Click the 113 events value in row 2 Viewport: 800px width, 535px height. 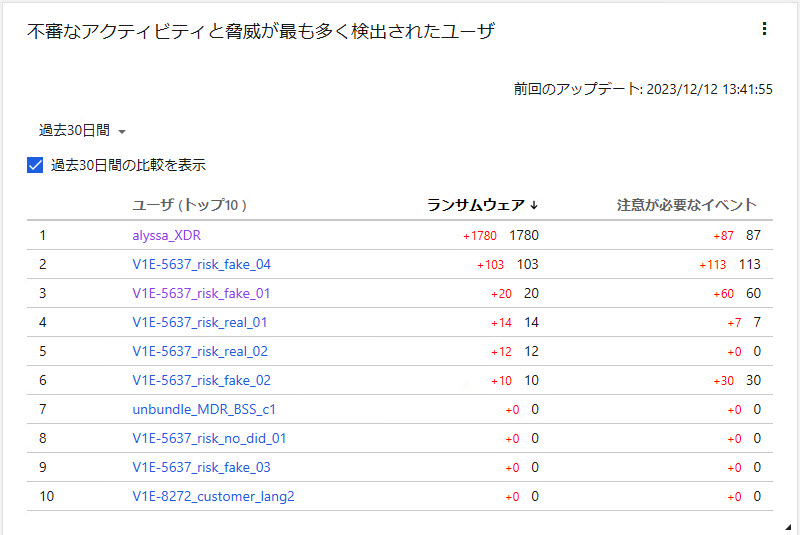tap(749, 264)
